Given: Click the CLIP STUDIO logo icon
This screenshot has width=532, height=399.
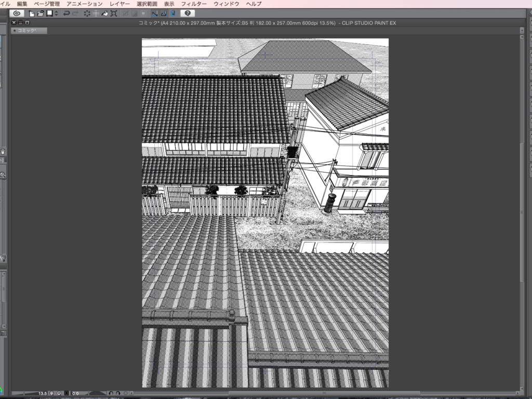Looking at the screenshot, I should tap(17, 14).
